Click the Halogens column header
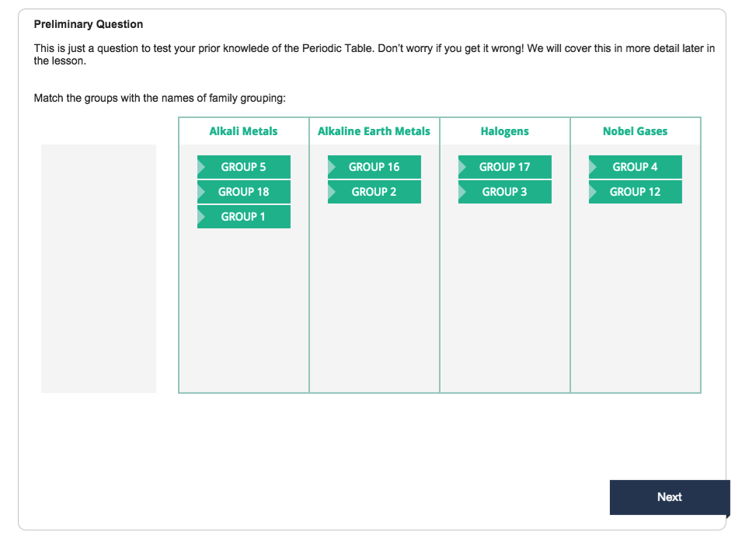 point(505,131)
